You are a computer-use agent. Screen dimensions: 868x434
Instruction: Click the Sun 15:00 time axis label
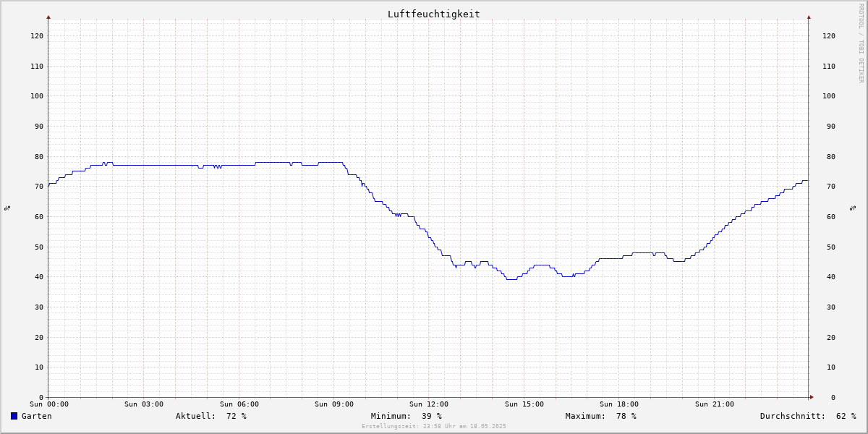tap(524, 404)
